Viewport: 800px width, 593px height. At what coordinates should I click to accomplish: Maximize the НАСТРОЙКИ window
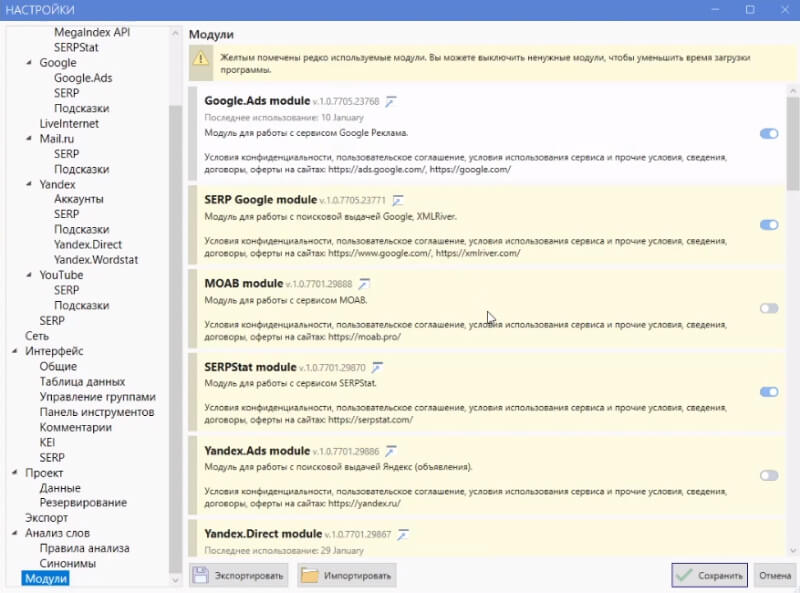750,10
